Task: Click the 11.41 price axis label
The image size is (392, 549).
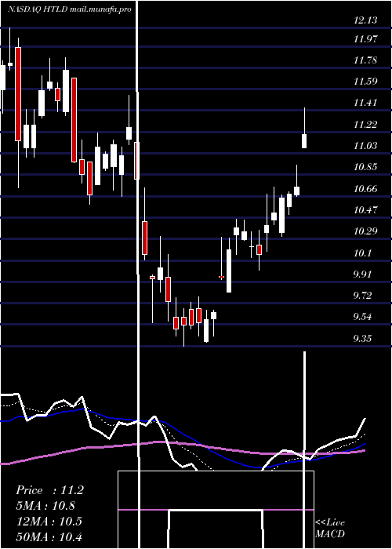Action: click(365, 103)
